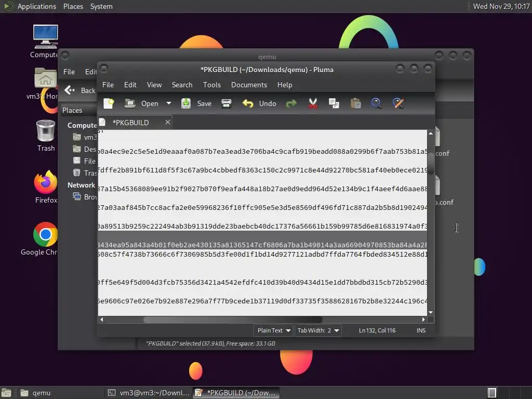Create a new document in Pluma
The height and width of the screenshot is (399, 532).
click(x=109, y=103)
